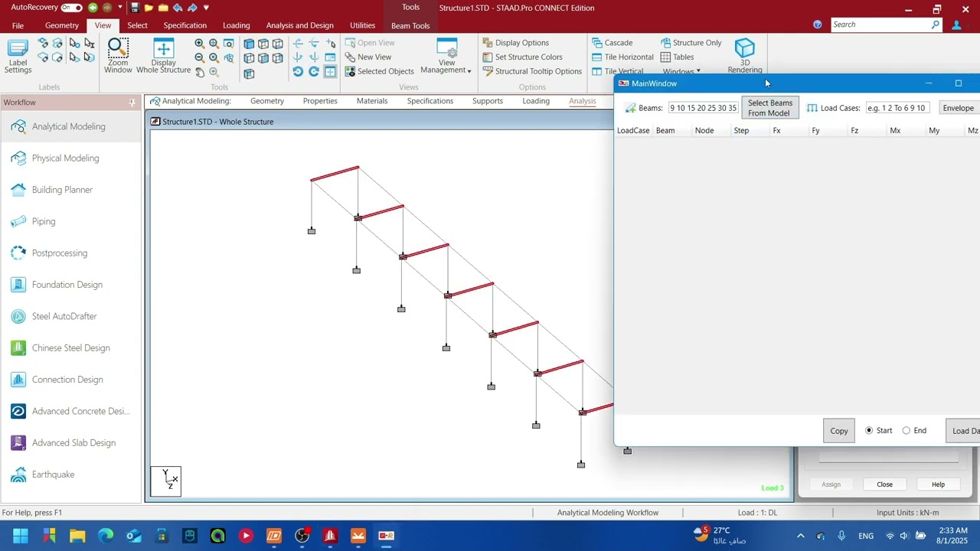
Task: Click the Load Cases input field
Action: (897, 108)
